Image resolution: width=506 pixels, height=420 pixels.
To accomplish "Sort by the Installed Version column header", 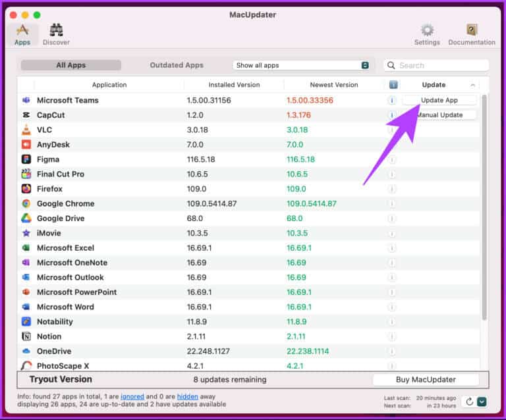I will point(234,85).
